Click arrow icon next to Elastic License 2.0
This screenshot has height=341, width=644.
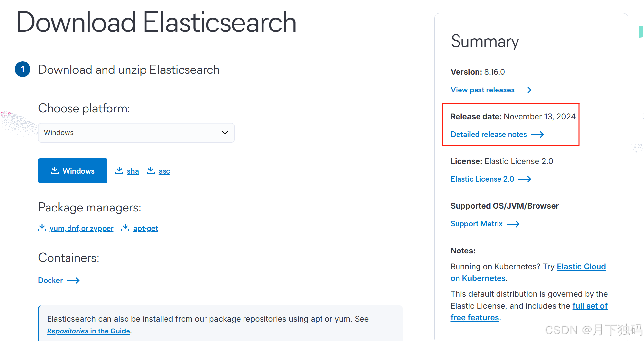(x=524, y=179)
